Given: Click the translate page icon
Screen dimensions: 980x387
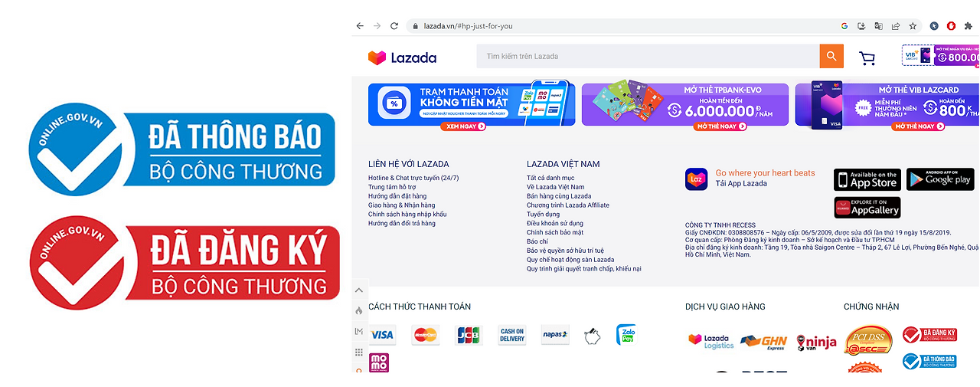Looking at the screenshot, I should point(878,26).
